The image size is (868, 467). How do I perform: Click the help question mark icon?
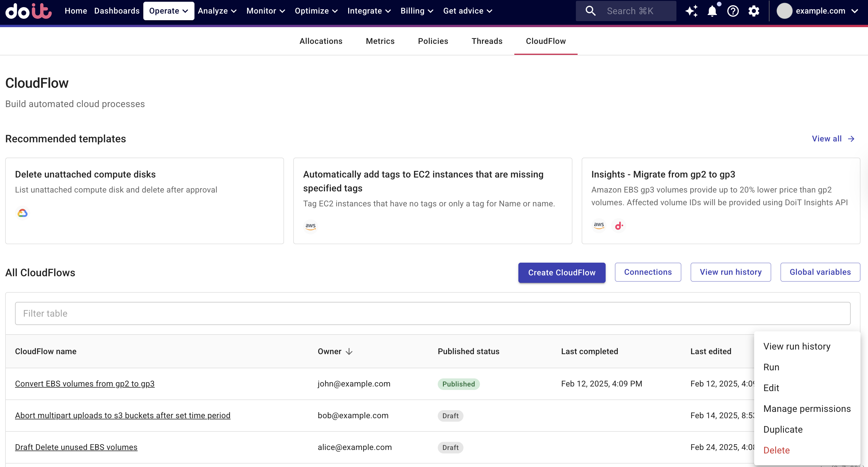(733, 11)
